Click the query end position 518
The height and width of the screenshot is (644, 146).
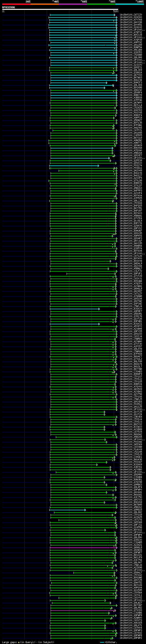115,11
